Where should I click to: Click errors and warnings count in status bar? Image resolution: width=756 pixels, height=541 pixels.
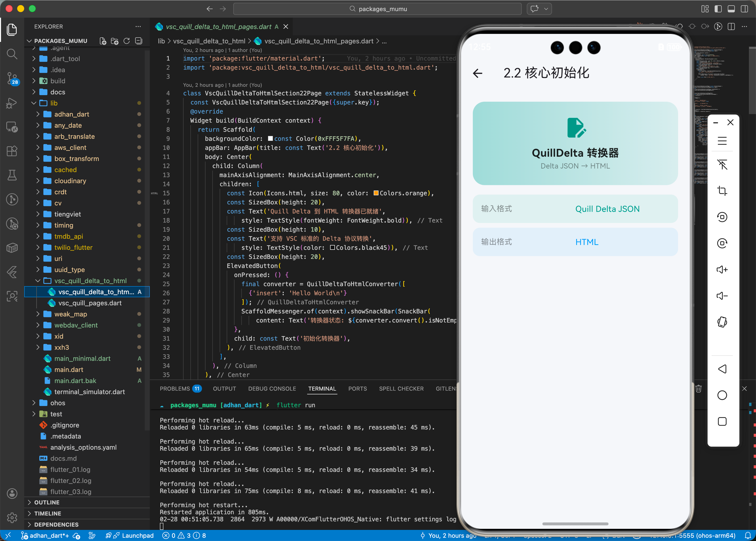point(184,535)
